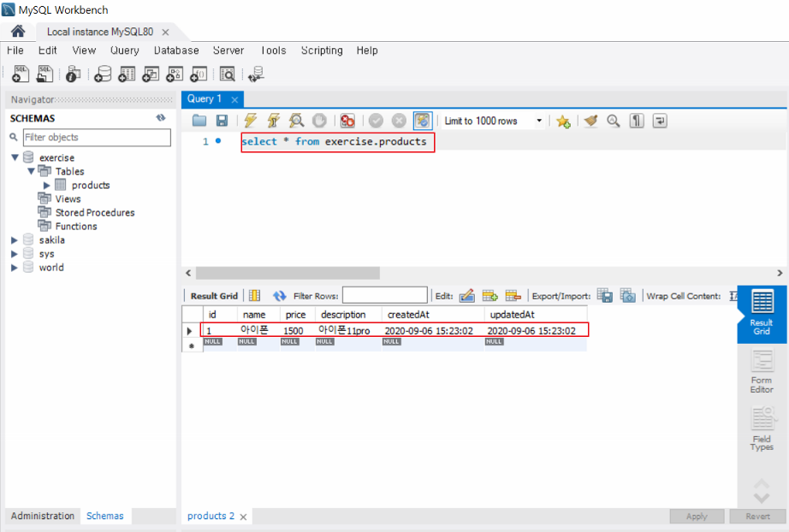Switch to Form Editor panel
This screenshot has width=789, height=532.
(762, 371)
